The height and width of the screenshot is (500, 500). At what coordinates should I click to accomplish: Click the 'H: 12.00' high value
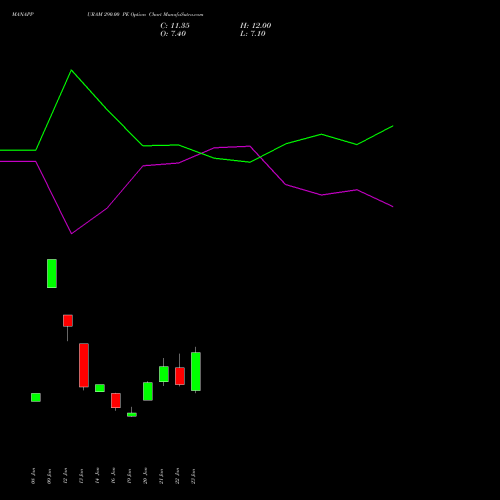pos(255,26)
